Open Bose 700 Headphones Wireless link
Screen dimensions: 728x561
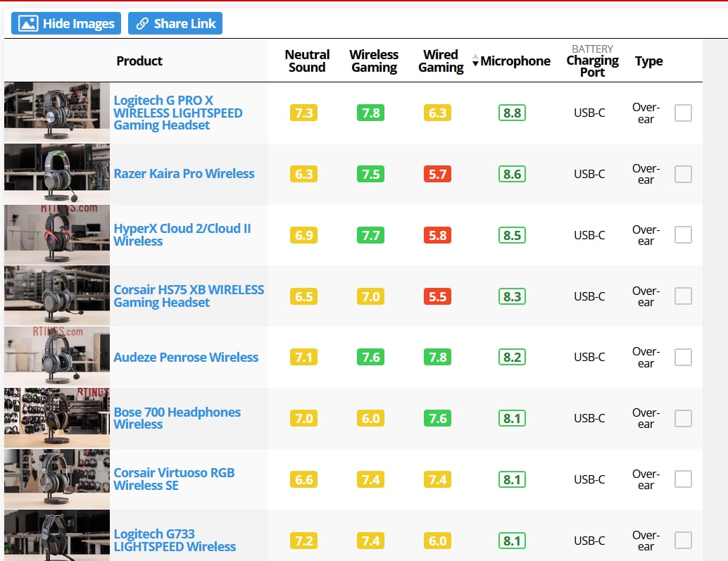click(x=177, y=418)
